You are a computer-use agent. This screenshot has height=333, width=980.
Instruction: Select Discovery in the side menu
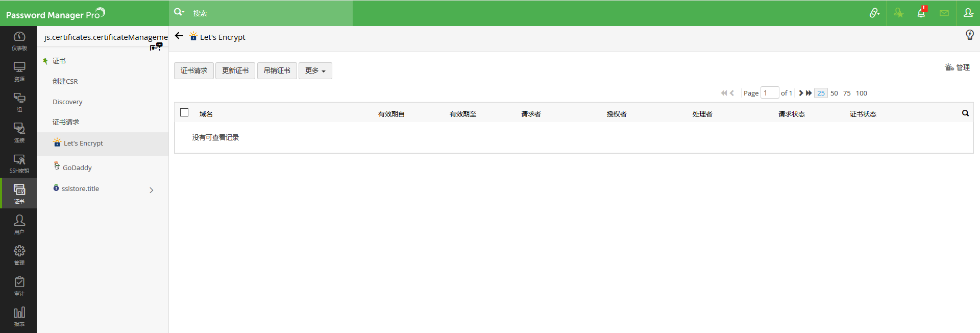[67, 102]
